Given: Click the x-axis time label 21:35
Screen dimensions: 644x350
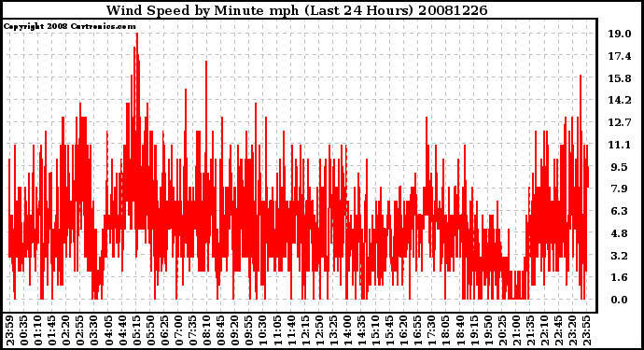Looking at the screenshot, I should click(x=530, y=331).
